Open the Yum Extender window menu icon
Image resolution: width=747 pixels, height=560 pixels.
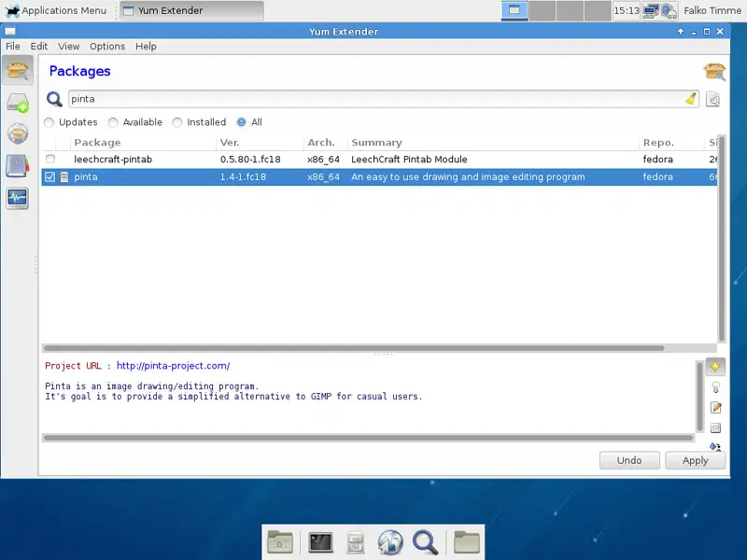pos(10,32)
